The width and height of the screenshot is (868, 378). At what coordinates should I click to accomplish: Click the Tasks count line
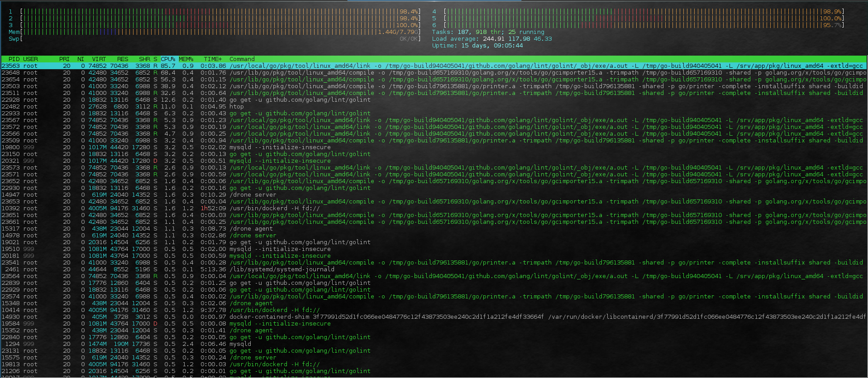488,32
